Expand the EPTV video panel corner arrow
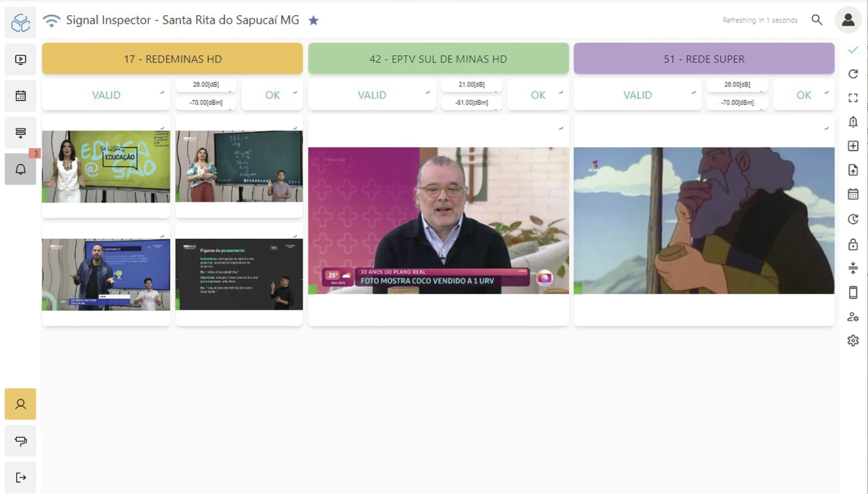 pyautogui.click(x=561, y=129)
